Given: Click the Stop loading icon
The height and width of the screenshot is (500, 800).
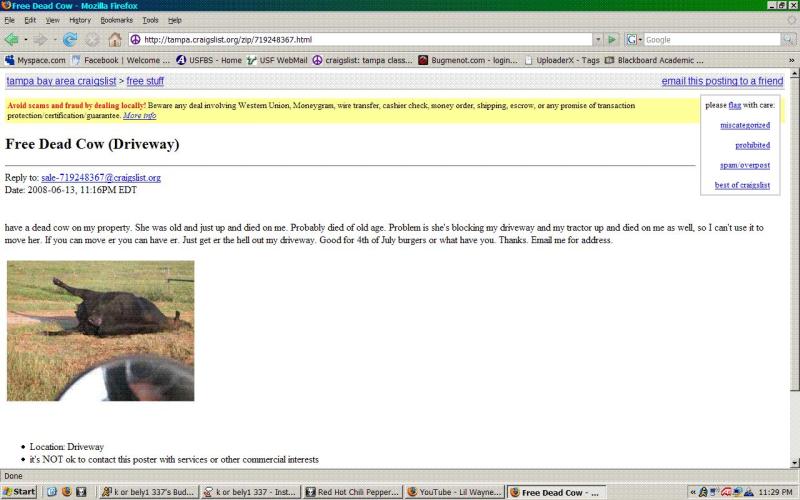Looking at the screenshot, I should tap(92, 40).
